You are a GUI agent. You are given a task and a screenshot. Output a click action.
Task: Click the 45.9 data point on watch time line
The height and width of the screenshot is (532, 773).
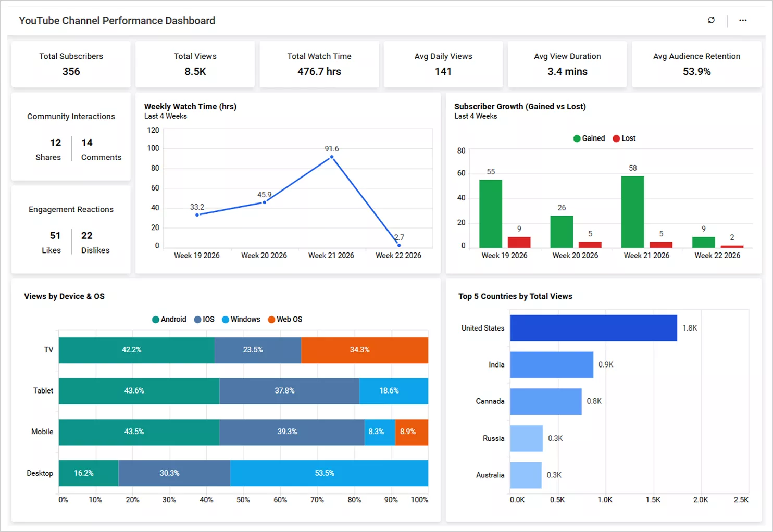click(264, 202)
